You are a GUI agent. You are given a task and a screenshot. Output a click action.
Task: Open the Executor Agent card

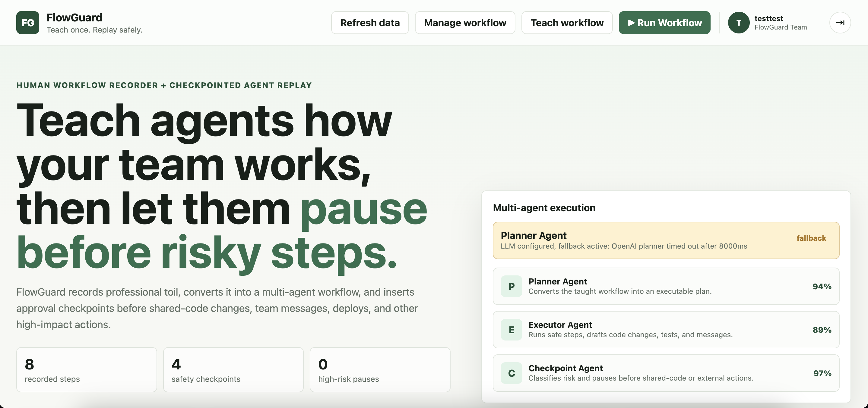click(666, 330)
